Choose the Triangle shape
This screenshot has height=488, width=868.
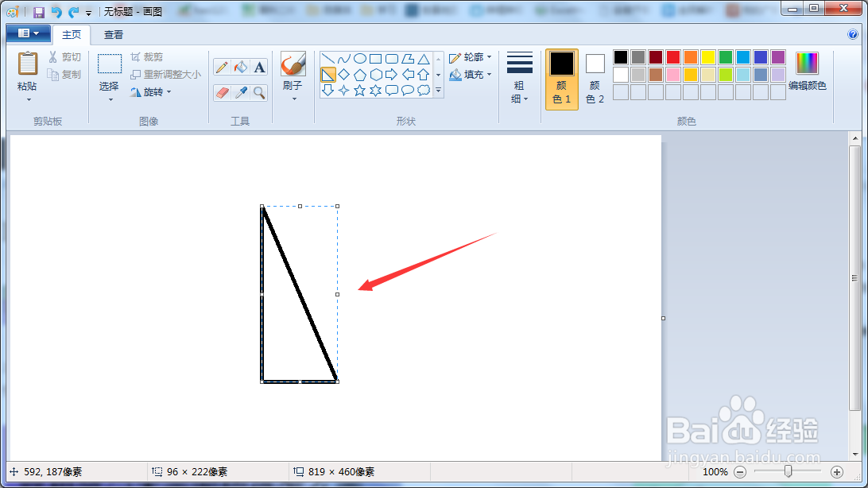pos(424,59)
